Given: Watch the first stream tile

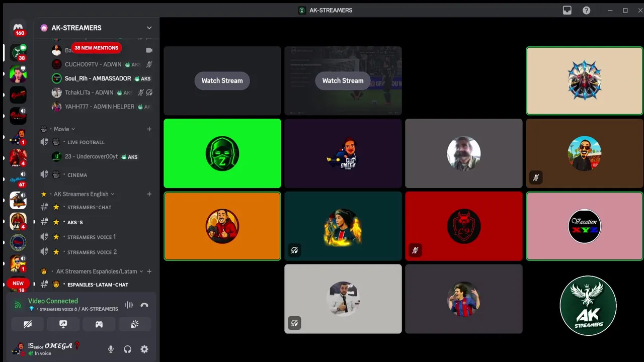Looking at the screenshot, I should coord(222,80).
